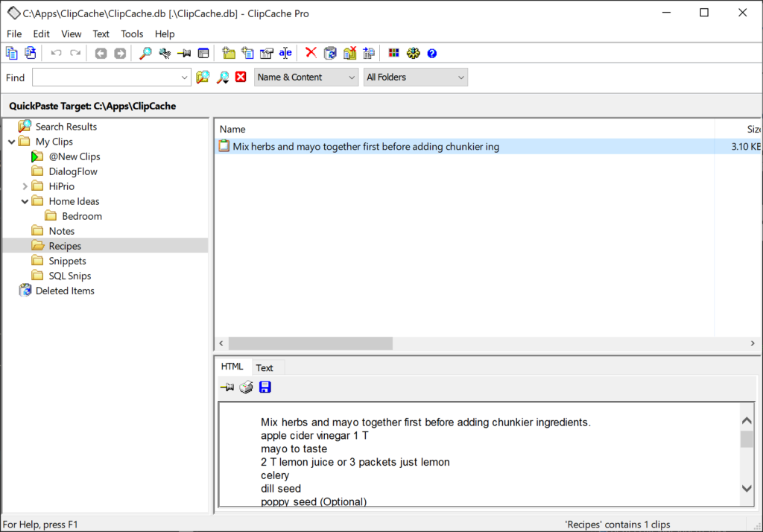Click the Forward navigation arrow button
763x532 pixels.
120,53
